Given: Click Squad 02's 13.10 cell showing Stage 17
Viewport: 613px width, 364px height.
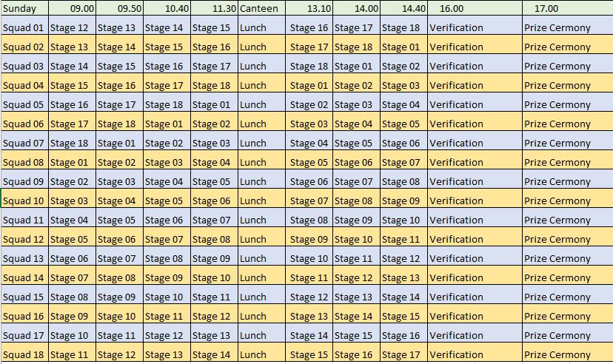Looking at the screenshot, I should (x=309, y=47).
